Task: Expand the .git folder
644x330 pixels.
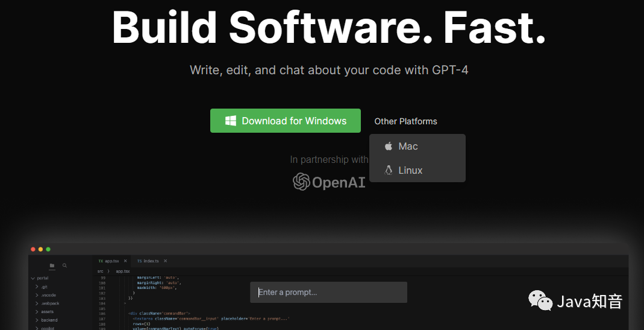Action: (x=37, y=287)
